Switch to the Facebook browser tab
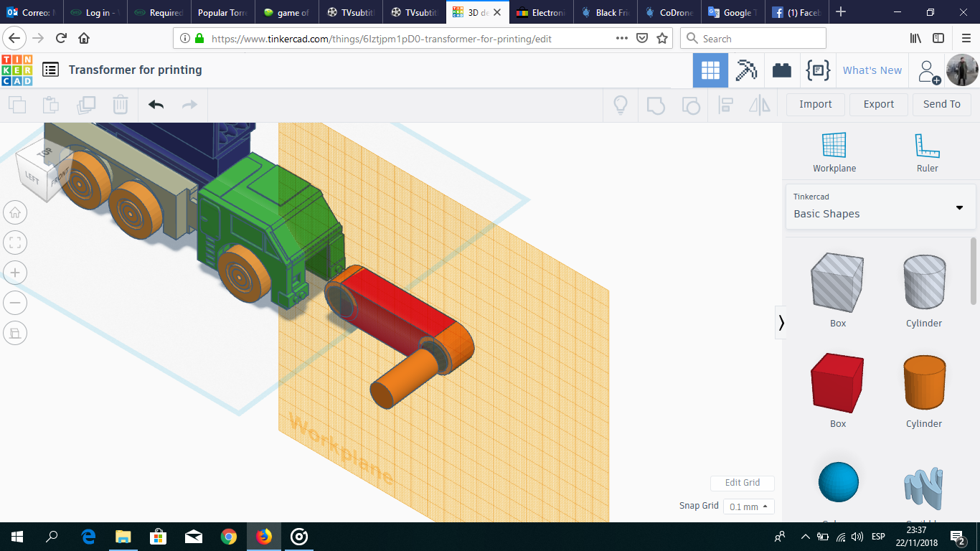Viewport: 980px width, 551px height. pos(798,12)
